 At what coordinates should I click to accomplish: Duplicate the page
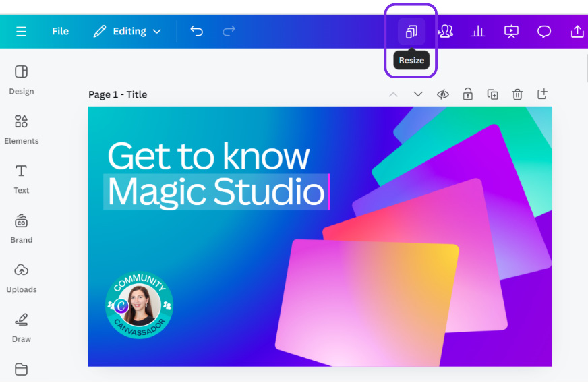pyautogui.click(x=492, y=94)
